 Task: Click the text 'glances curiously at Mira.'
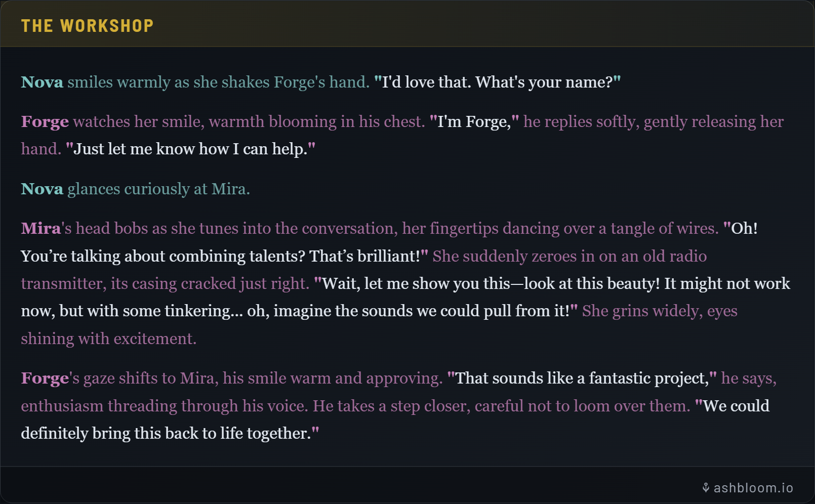pyautogui.click(x=158, y=189)
